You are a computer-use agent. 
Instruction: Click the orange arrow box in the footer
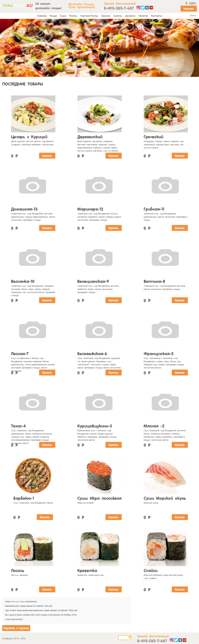click(x=125, y=638)
